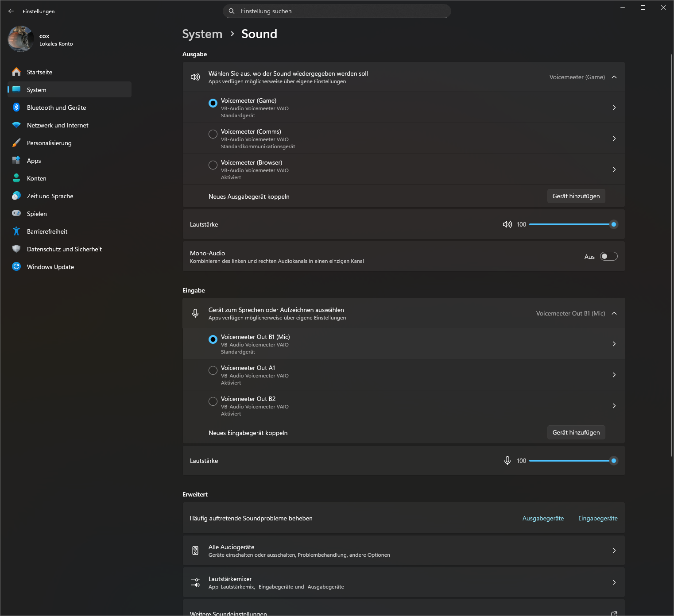This screenshot has width=674, height=616.
Task: Click Gerät hinzufügen for new output device
Action: (576, 196)
